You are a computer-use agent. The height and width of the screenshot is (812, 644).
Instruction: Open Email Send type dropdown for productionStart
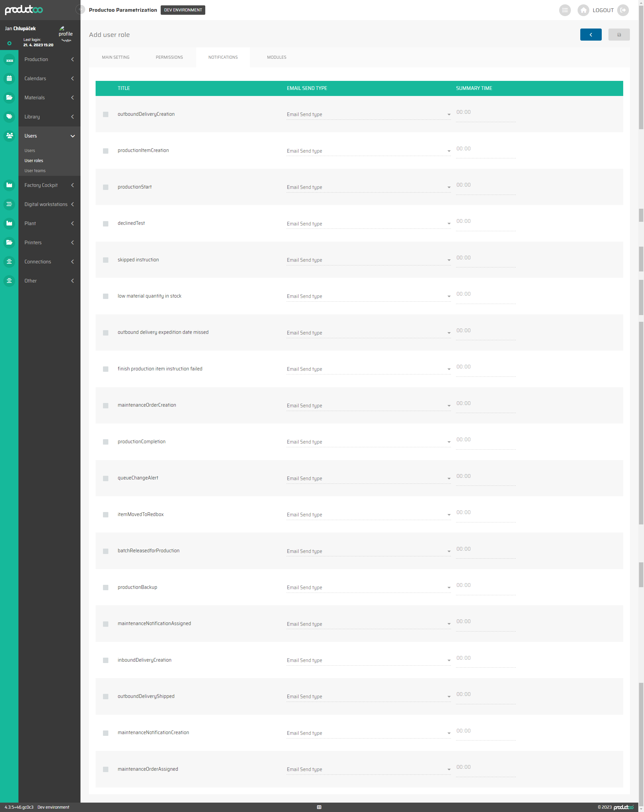tap(368, 187)
